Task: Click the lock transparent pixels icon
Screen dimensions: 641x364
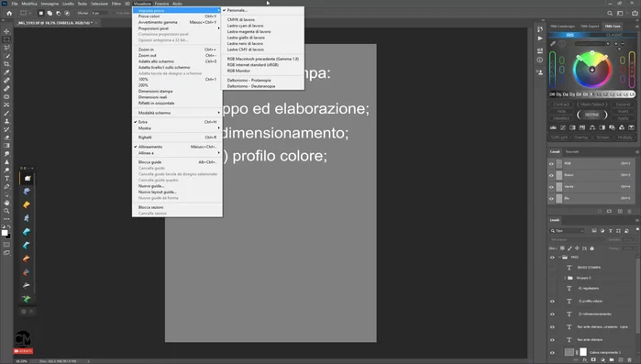Action: (x=562, y=248)
